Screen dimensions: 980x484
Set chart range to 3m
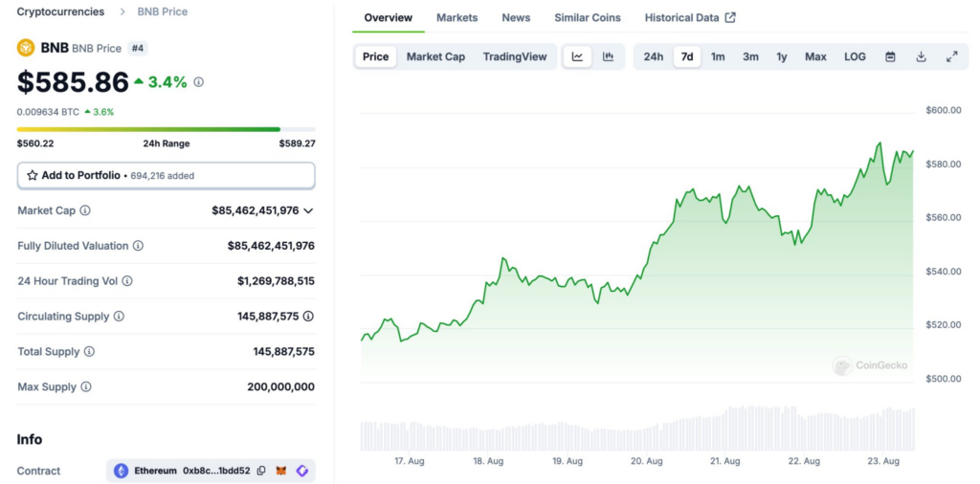(x=750, y=56)
